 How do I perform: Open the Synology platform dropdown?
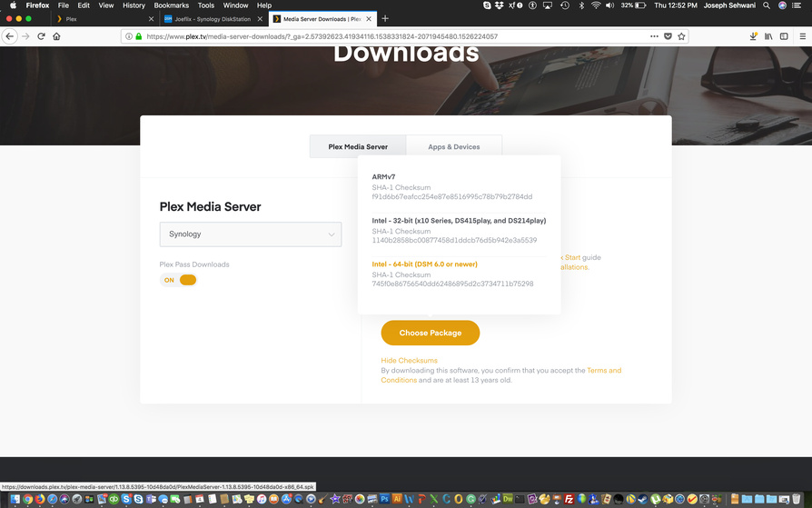coord(251,234)
